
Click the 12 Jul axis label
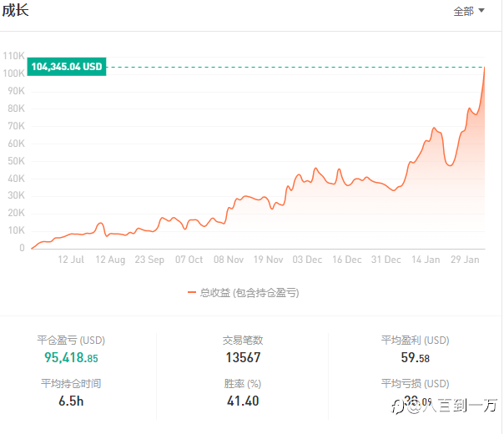pyautogui.click(x=71, y=260)
